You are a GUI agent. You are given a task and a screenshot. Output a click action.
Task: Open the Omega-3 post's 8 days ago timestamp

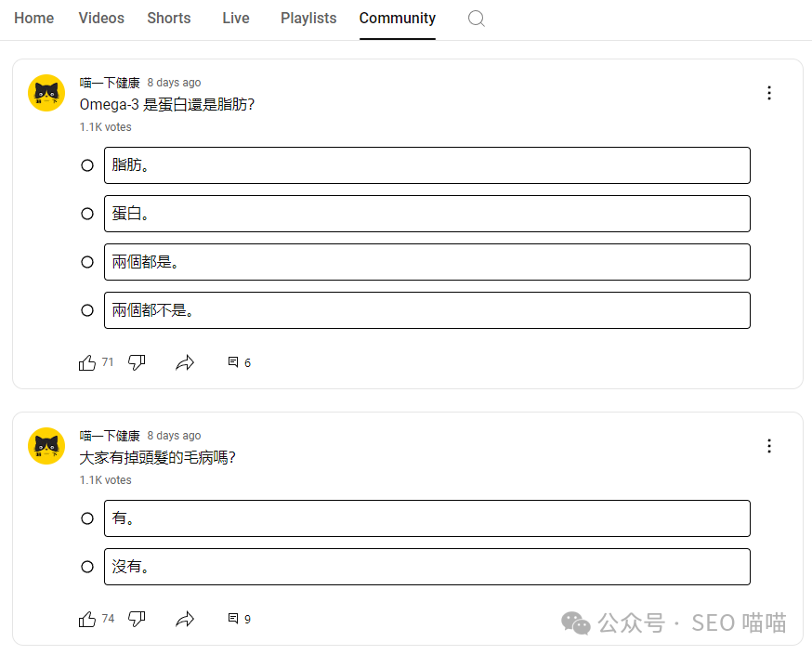[174, 83]
